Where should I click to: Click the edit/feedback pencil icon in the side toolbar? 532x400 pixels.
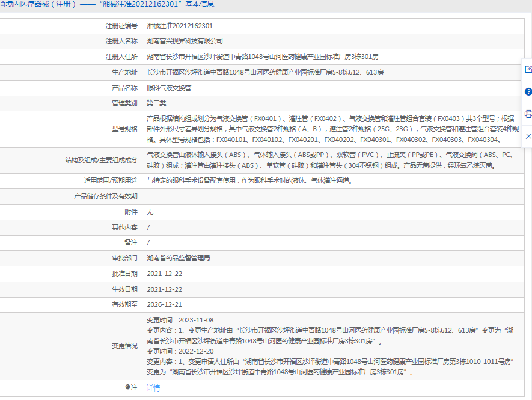(x=528, y=69)
